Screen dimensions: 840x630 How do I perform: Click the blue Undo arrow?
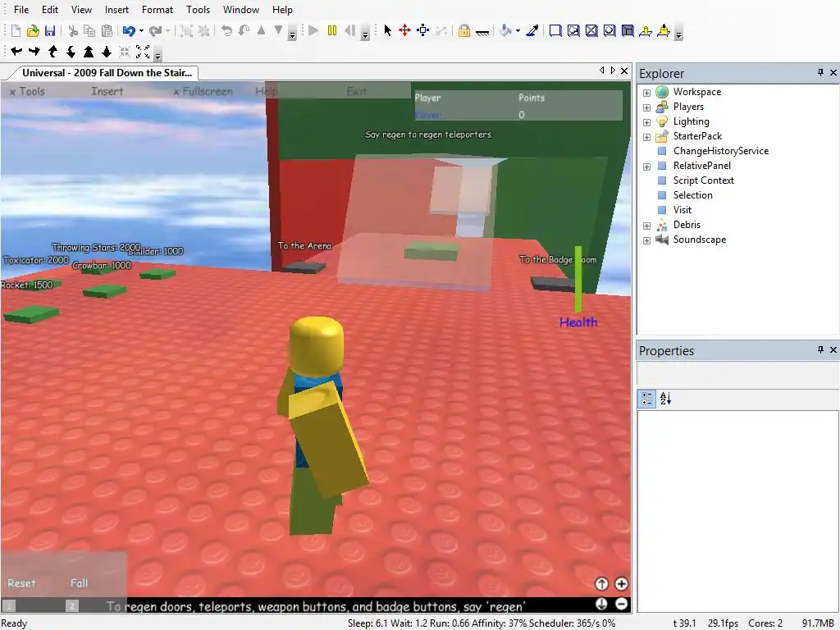tap(129, 31)
